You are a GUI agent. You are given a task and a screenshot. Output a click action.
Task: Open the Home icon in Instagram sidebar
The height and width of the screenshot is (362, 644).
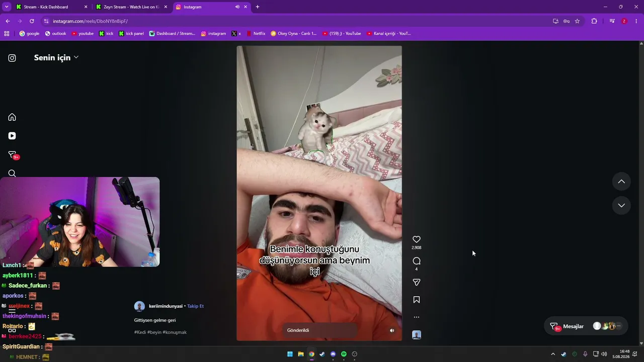tap(12, 117)
